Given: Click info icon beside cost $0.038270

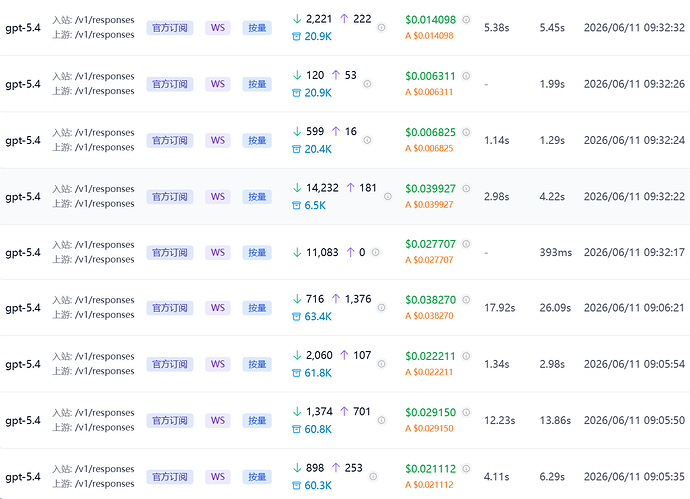Looking at the screenshot, I should (x=466, y=300).
